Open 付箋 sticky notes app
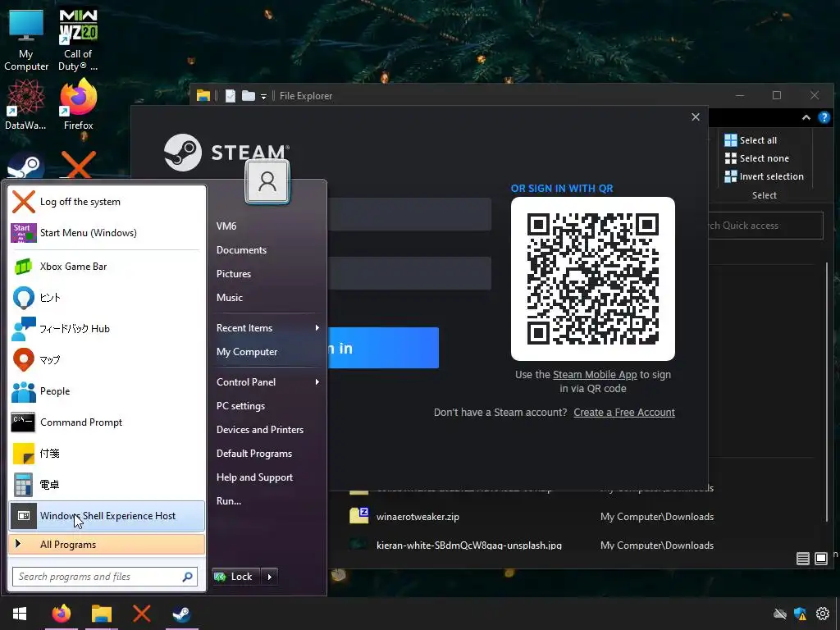The height and width of the screenshot is (630, 840). [107, 453]
